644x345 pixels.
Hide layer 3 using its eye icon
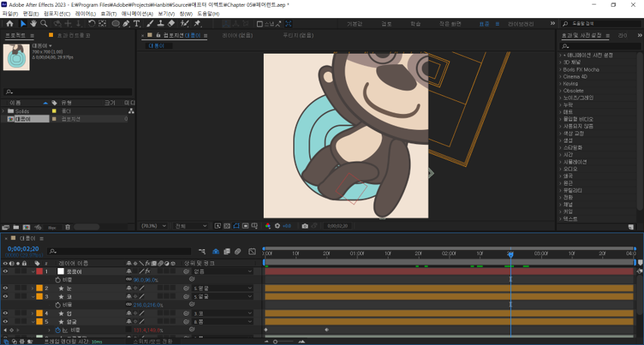click(5, 297)
